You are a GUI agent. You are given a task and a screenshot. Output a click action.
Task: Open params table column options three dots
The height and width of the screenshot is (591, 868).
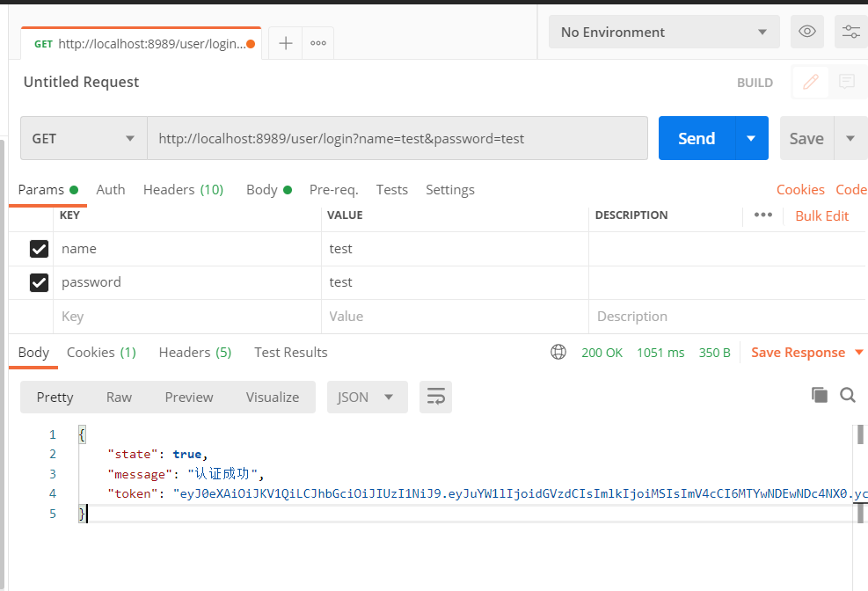click(762, 215)
